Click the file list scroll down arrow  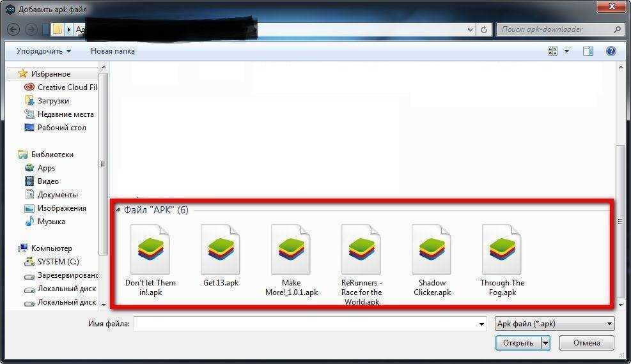[620, 305]
